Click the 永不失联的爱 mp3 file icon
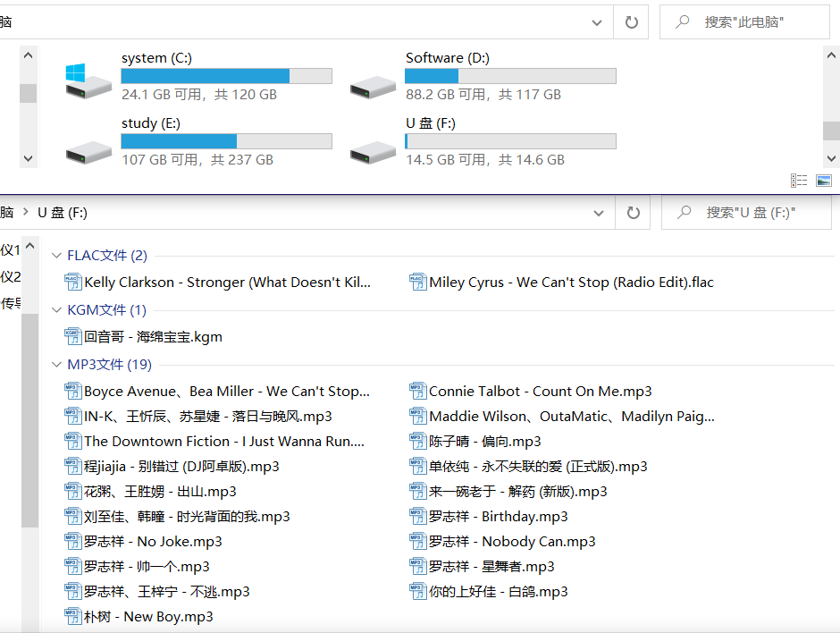Viewport: 840px width, 633px height. click(x=418, y=467)
